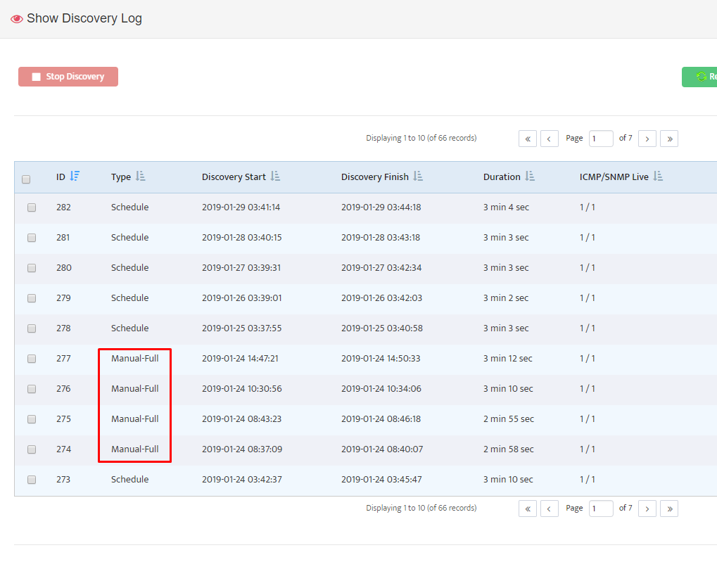Jump to last page in top pager

pyautogui.click(x=669, y=139)
